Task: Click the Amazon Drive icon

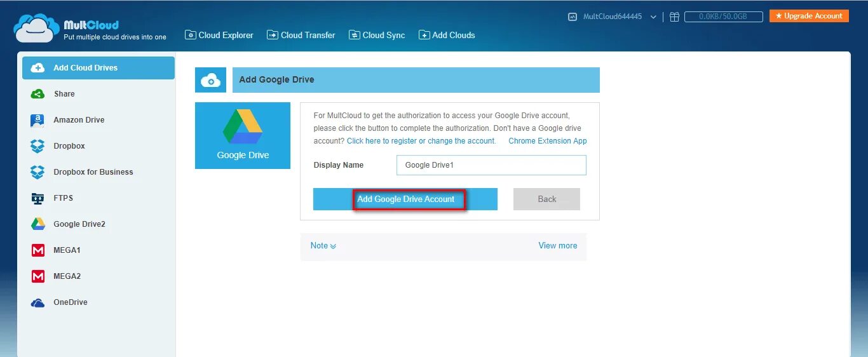Action: click(x=38, y=120)
